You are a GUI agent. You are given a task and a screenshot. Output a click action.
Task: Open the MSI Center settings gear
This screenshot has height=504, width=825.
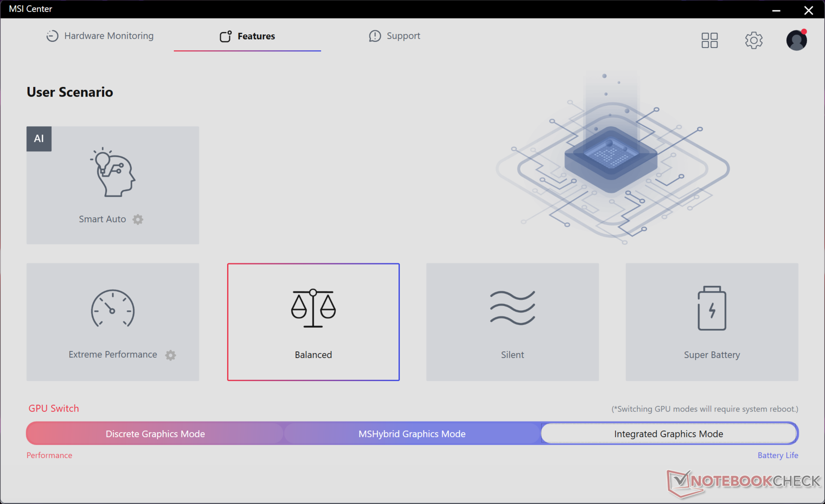(x=753, y=40)
